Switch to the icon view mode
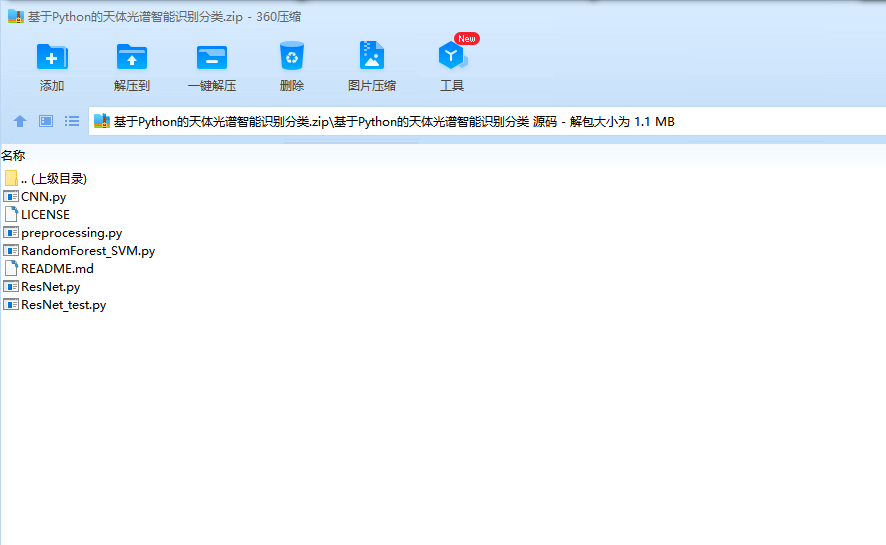Image resolution: width=886 pixels, height=545 pixels. tap(46, 121)
